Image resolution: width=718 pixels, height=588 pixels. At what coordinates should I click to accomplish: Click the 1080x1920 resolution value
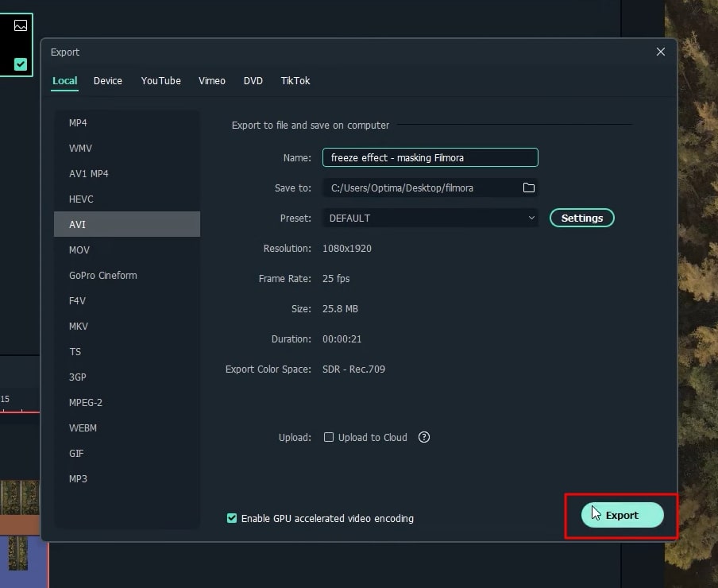[346, 248]
